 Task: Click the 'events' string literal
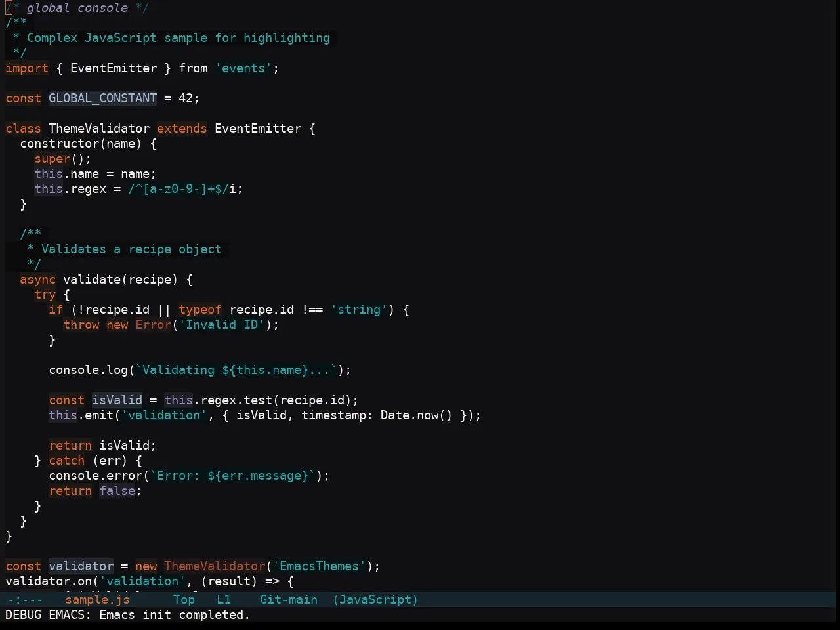243,68
